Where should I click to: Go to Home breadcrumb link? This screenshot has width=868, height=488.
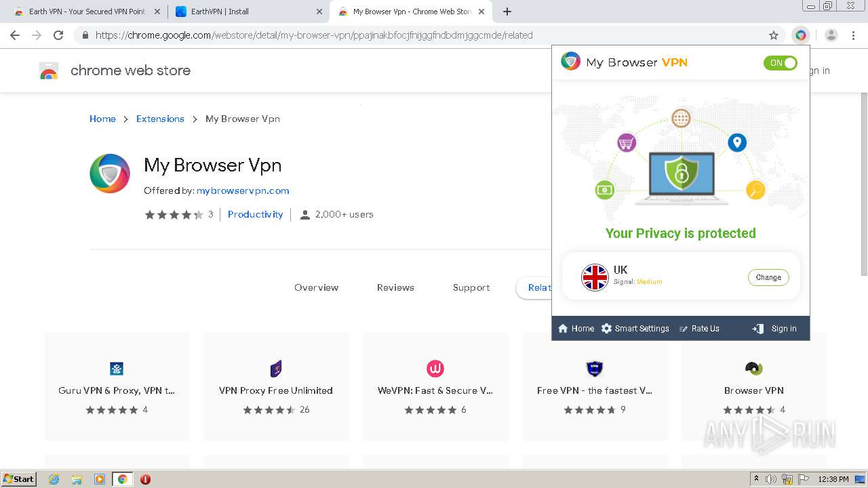102,119
